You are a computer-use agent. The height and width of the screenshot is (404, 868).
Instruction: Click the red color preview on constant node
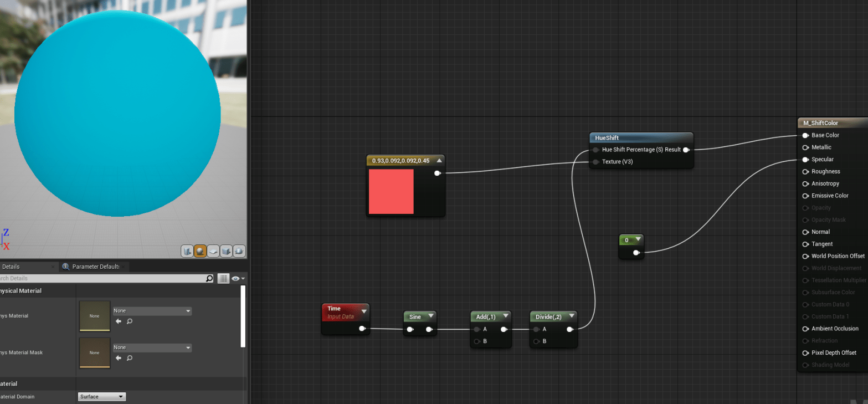(x=391, y=191)
